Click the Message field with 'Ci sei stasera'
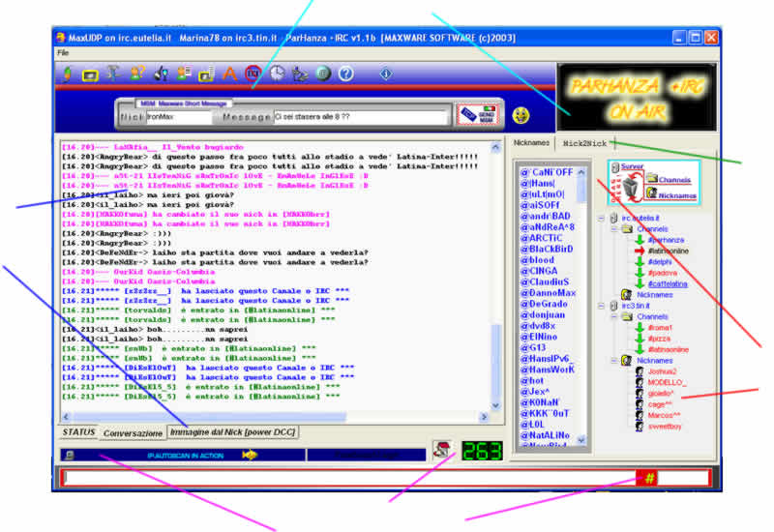Screen dimensions: 774x532 tap(360, 117)
